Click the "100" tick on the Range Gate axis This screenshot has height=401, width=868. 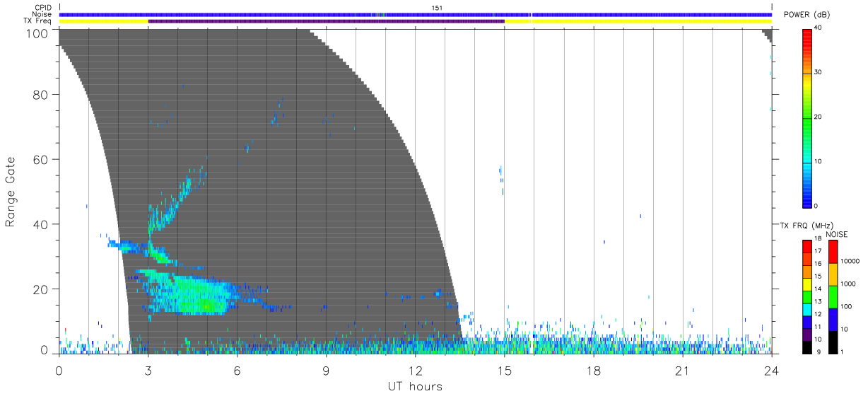37,33
